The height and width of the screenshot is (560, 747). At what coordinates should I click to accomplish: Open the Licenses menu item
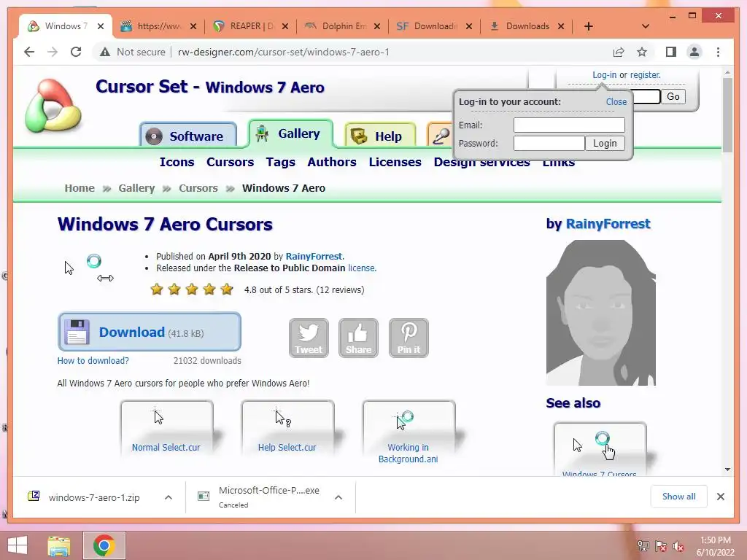pos(395,162)
